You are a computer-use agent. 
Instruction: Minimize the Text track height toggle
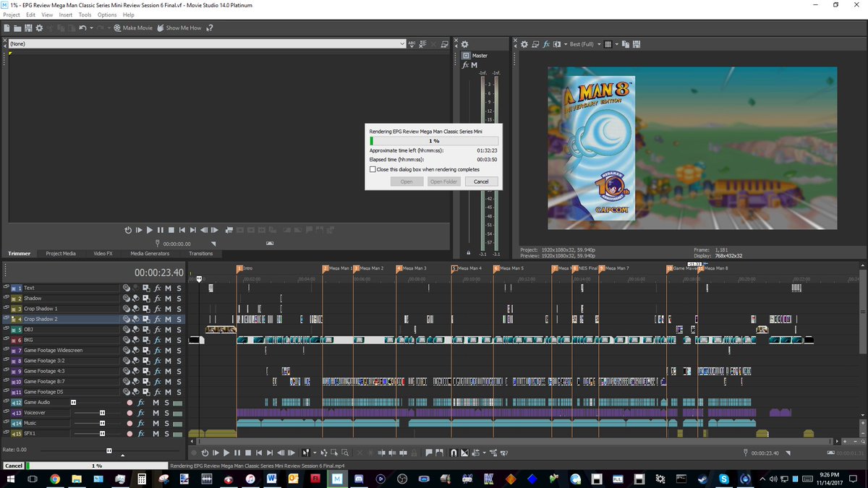point(7,288)
